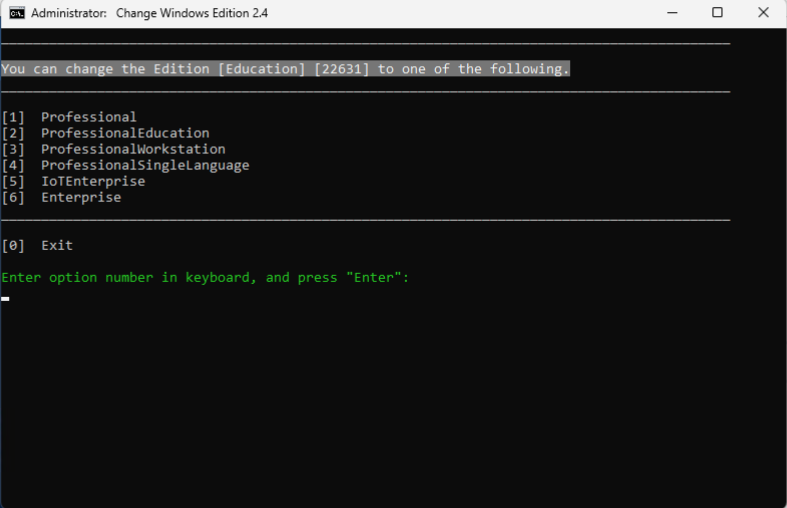The height and width of the screenshot is (508, 787).
Task: Select the 'ProfessionalEducation' option text
Action: [125, 133]
